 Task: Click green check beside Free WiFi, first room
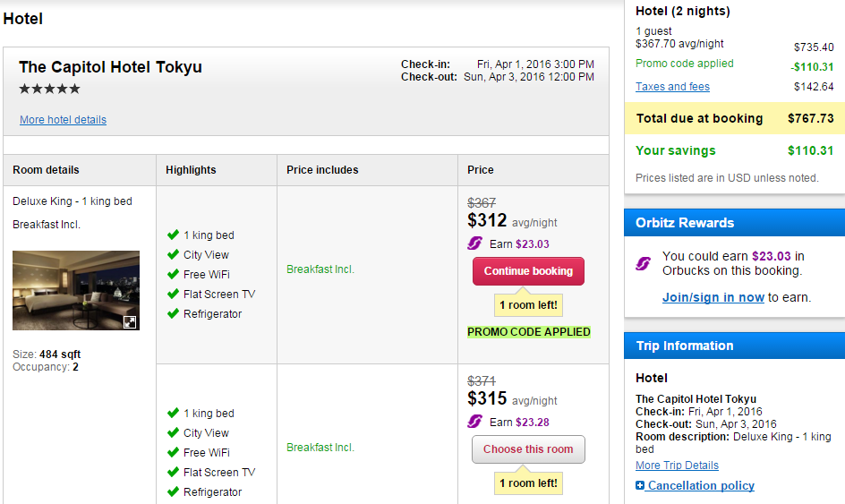(173, 274)
